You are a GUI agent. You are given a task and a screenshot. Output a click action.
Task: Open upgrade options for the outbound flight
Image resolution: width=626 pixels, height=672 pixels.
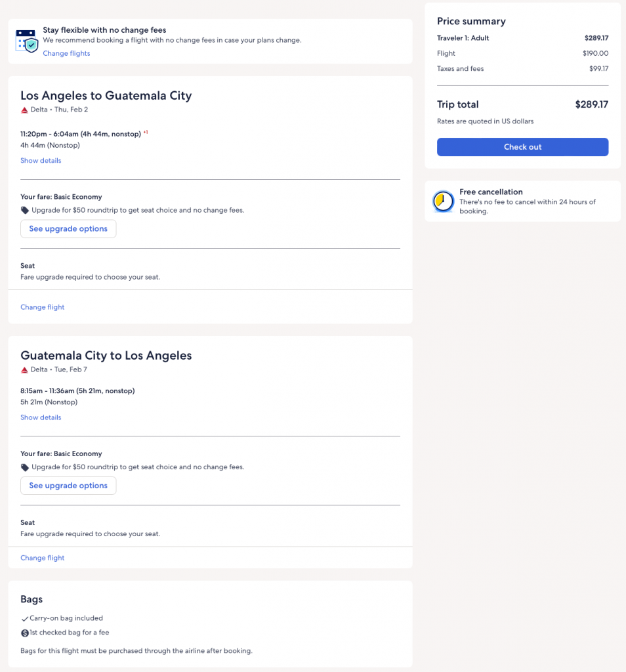tap(68, 229)
